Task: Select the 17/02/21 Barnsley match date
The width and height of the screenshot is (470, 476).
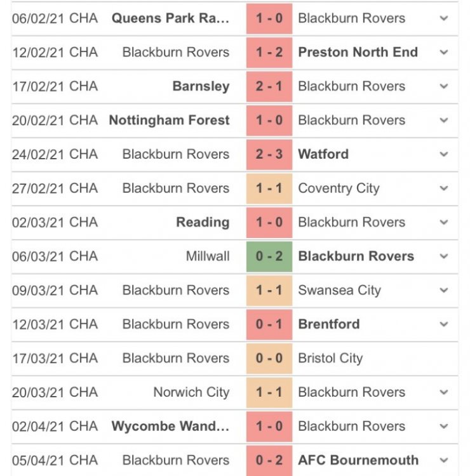Action: (x=38, y=86)
